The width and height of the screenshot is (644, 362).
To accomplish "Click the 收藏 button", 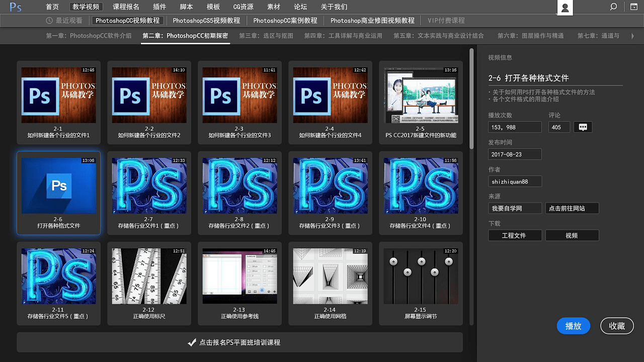I will [x=617, y=326].
